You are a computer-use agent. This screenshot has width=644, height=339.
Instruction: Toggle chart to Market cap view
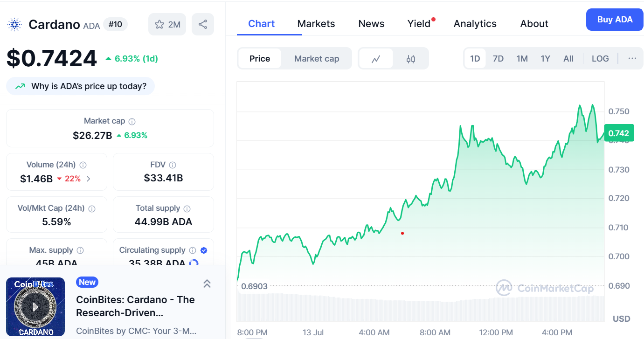click(317, 59)
